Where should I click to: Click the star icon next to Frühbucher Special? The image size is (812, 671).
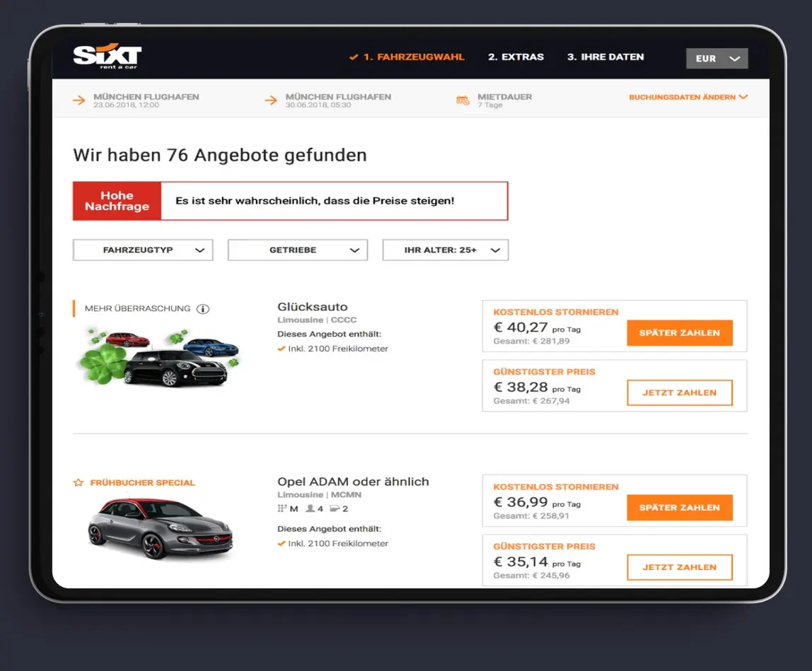point(79,482)
